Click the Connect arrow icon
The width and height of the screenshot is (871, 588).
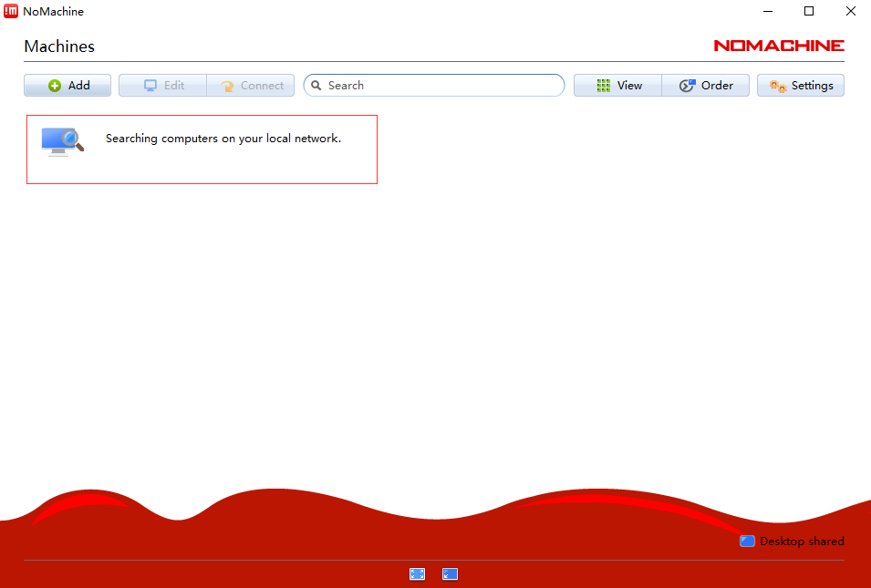pos(227,86)
